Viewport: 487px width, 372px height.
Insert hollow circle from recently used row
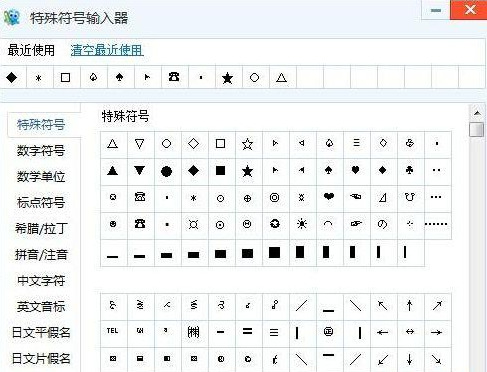click(x=254, y=78)
